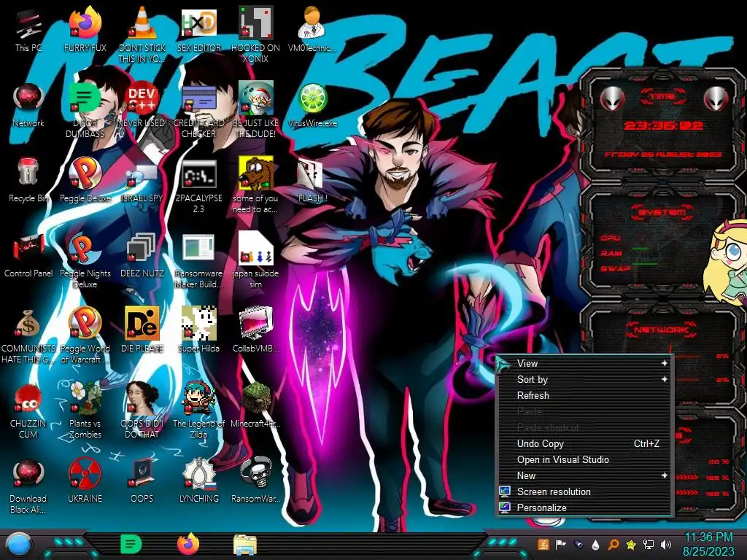The height and width of the screenshot is (560, 747).
Task: Open the 2PACALYPSE 2.3 console icon
Action: (x=198, y=184)
